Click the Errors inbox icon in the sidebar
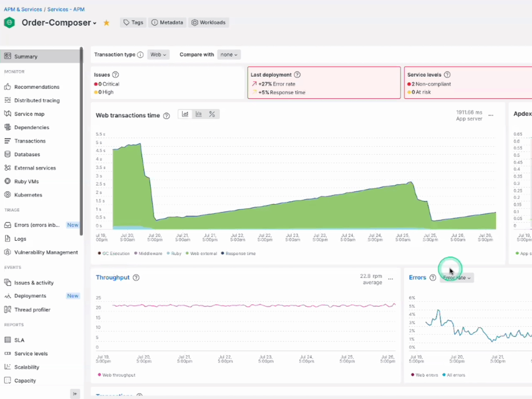This screenshot has width=532, height=399. pyautogui.click(x=7, y=225)
